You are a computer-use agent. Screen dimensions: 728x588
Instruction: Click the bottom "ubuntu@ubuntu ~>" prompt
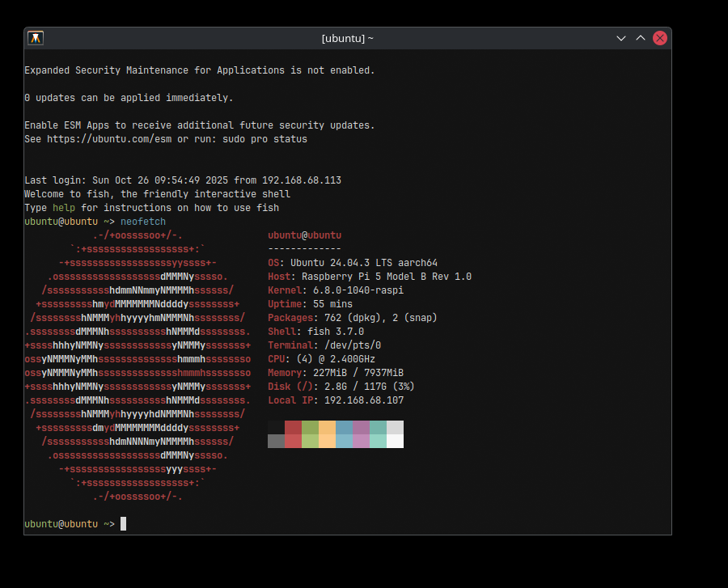[70, 524]
